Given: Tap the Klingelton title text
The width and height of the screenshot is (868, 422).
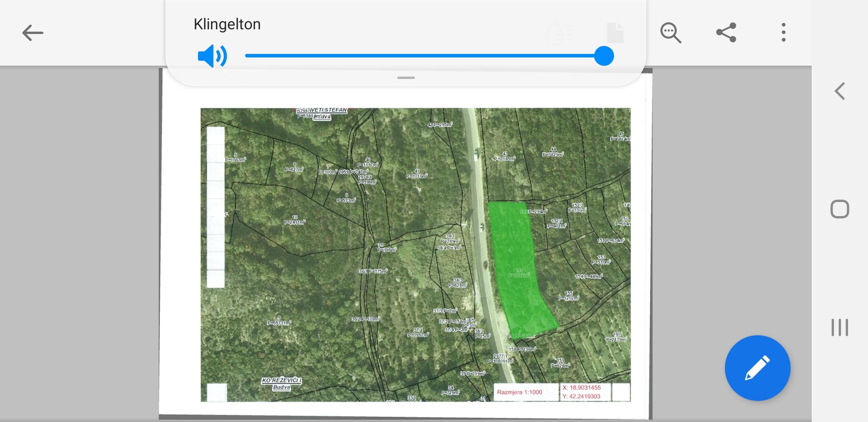Looking at the screenshot, I should click(x=227, y=24).
